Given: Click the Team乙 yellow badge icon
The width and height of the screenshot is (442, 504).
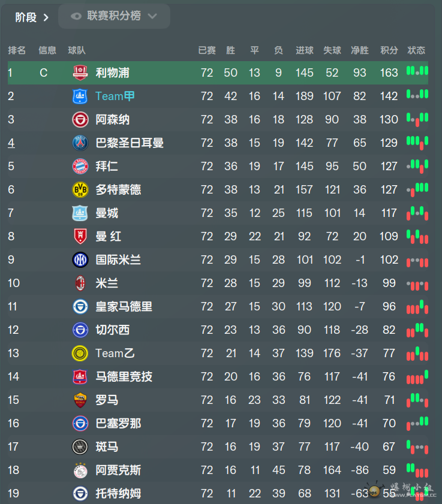Looking at the screenshot, I should tap(80, 353).
